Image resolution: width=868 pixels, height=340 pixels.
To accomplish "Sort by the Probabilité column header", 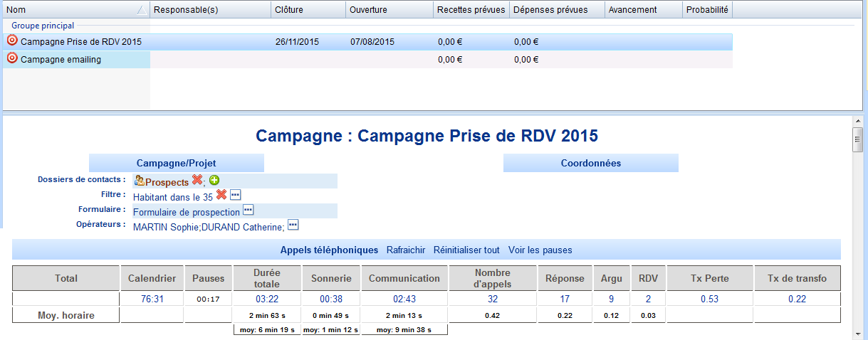I will pos(707,10).
